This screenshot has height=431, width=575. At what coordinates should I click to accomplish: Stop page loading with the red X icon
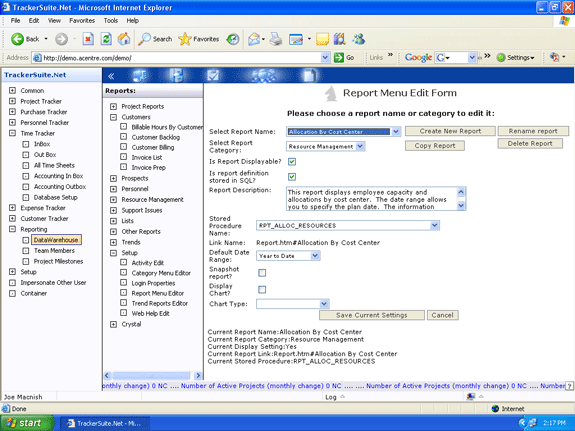click(x=88, y=39)
